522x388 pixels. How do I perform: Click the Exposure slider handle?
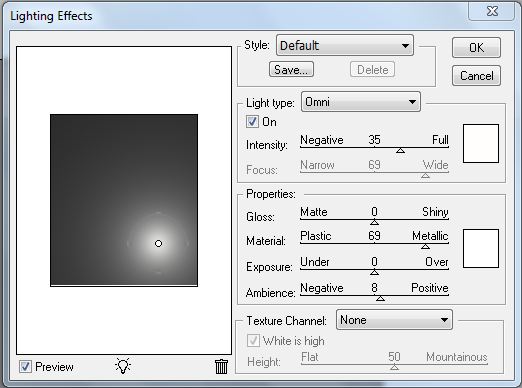(x=374, y=272)
